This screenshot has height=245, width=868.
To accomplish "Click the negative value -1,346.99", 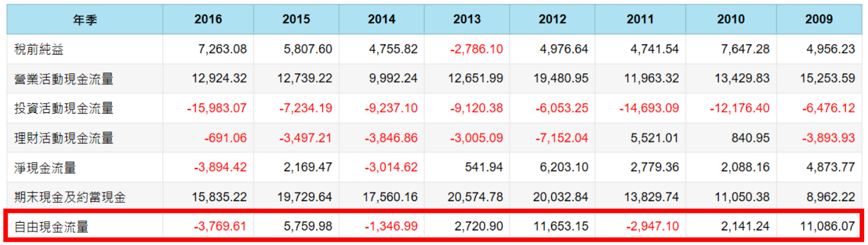I will coord(391,227).
